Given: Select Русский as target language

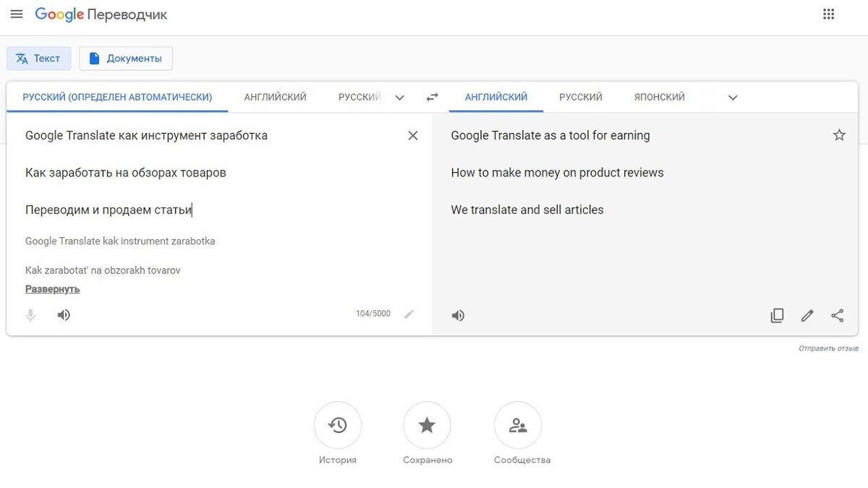Looking at the screenshot, I should [581, 97].
